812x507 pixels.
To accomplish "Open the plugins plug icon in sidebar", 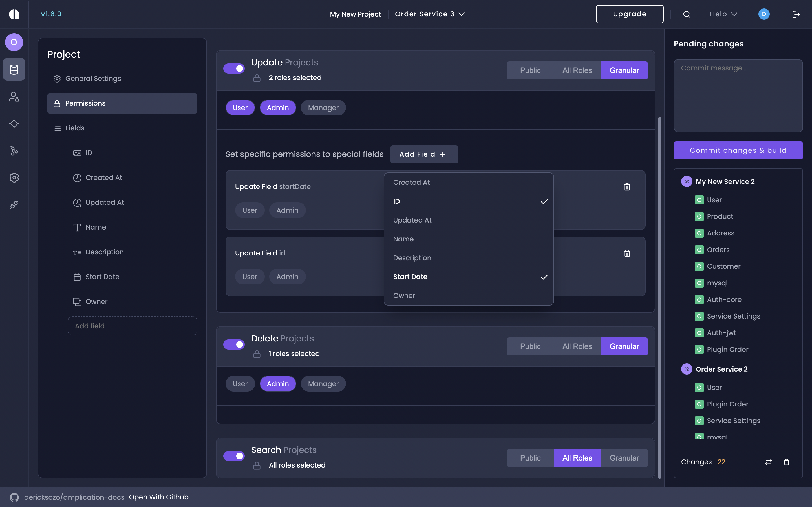I will tap(14, 204).
